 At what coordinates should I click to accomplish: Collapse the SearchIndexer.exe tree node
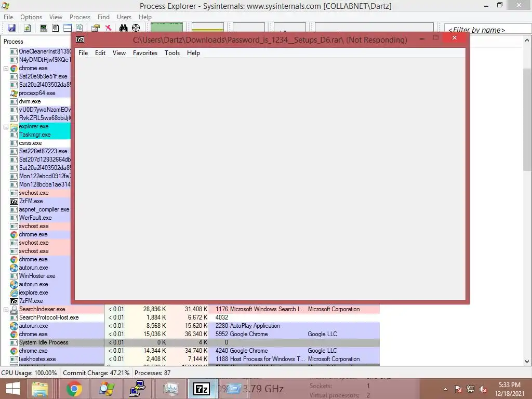pyautogui.click(x=6, y=310)
